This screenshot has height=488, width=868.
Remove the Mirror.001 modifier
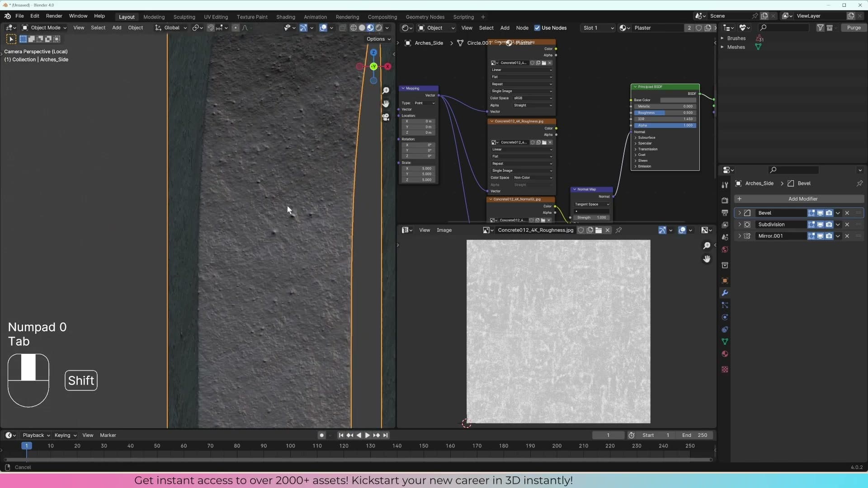click(847, 236)
